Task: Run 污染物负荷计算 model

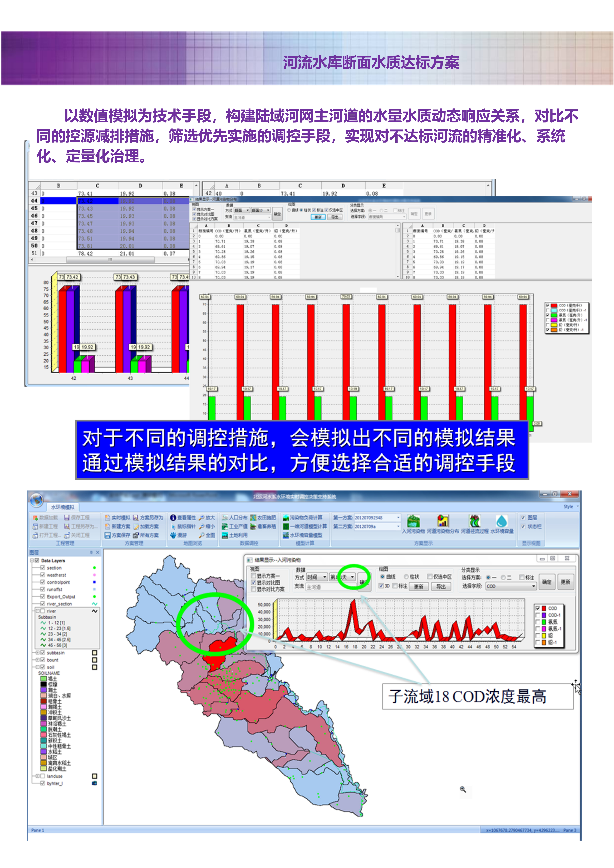Action: click(x=303, y=518)
